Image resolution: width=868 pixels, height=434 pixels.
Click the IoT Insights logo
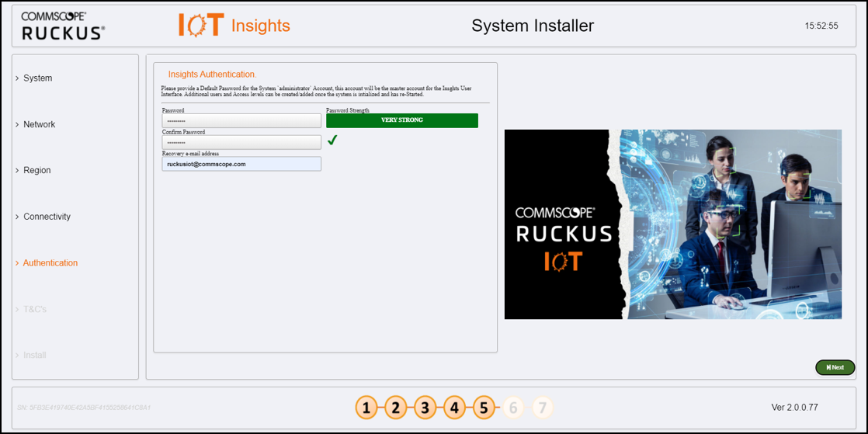[234, 26]
